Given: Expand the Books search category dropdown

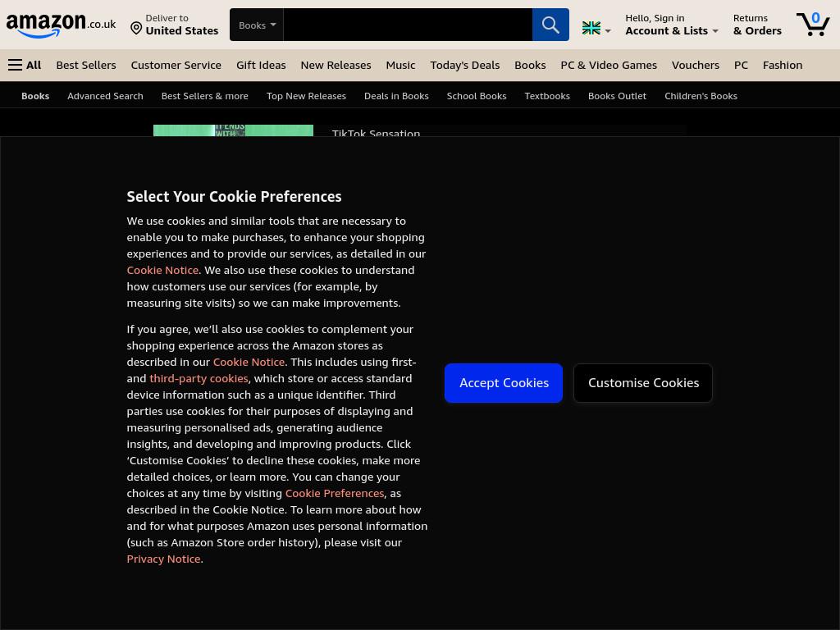Looking at the screenshot, I should click(257, 25).
